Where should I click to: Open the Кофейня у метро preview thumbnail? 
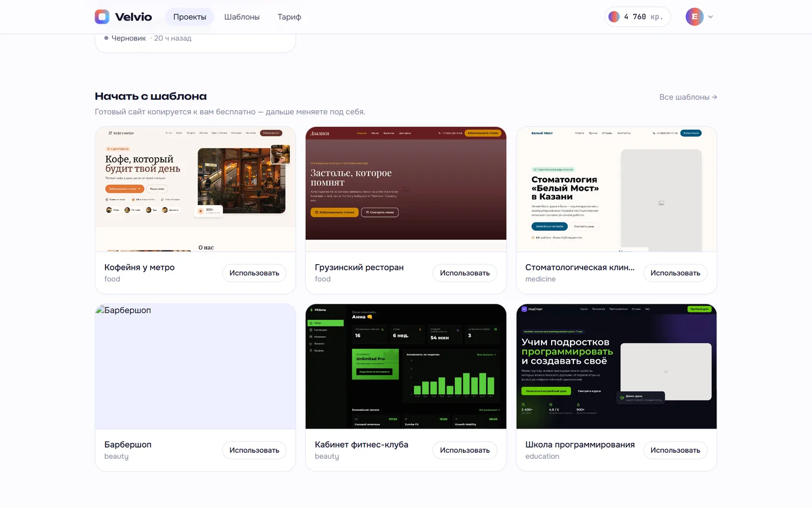click(x=195, y=189)
